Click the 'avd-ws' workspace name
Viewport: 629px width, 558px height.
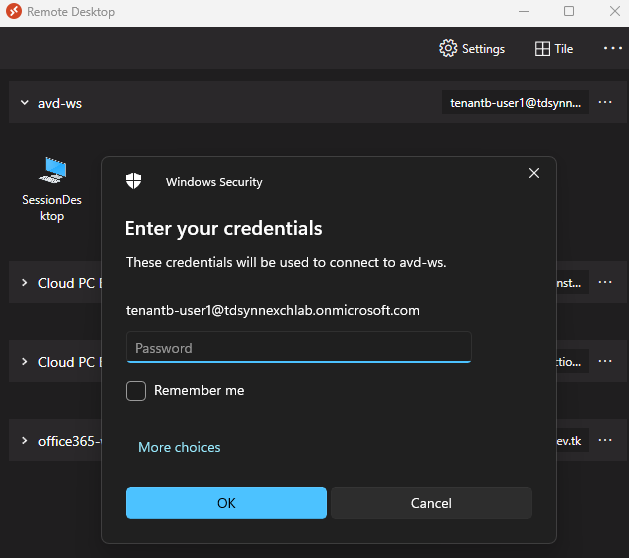pos(60,103)
